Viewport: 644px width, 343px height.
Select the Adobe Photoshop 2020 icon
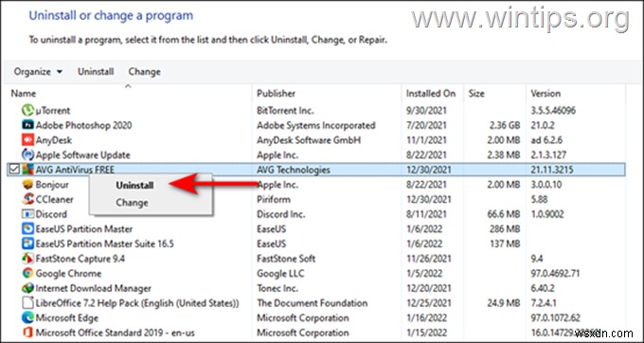click(x=27, y=125)
